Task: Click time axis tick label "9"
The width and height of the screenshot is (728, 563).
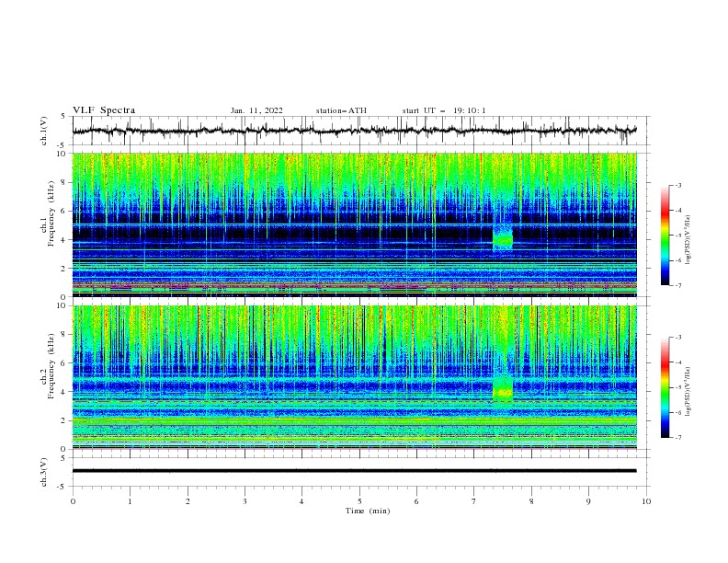Action: (x=588, y=501)
